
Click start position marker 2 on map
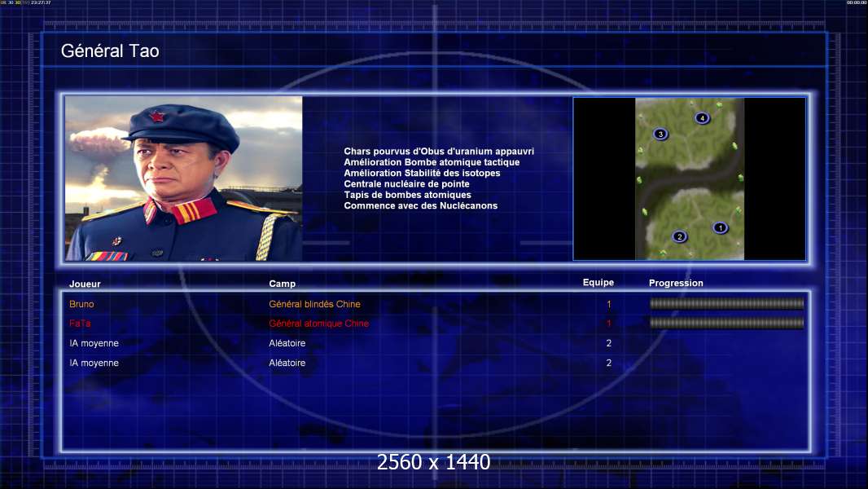[680, 237]
